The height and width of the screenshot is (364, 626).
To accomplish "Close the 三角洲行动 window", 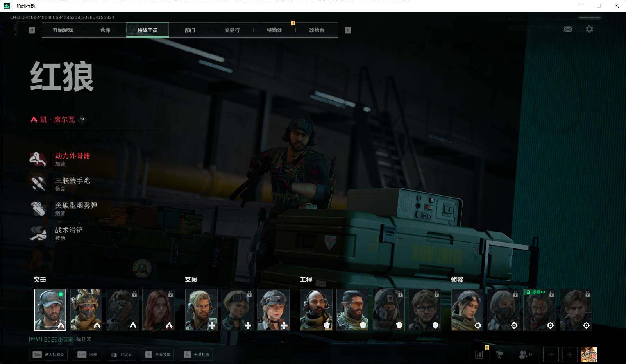I will [x=617, y=6].
